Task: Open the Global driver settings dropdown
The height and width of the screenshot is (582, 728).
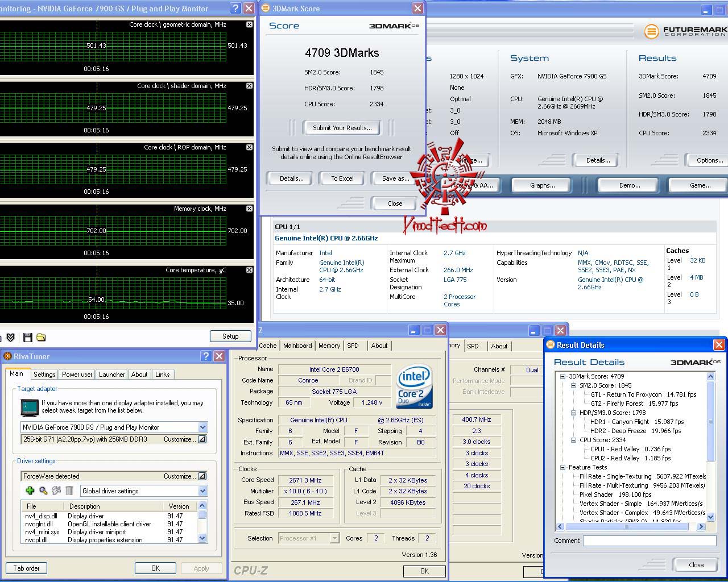Action: (x=202, y=491)
